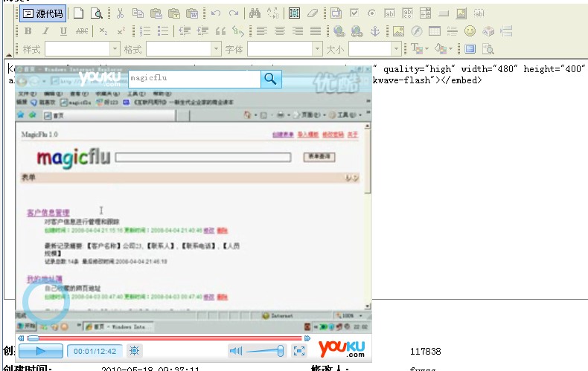Insert a numbered list
The image size is (588, 371).
pos(144,31)
